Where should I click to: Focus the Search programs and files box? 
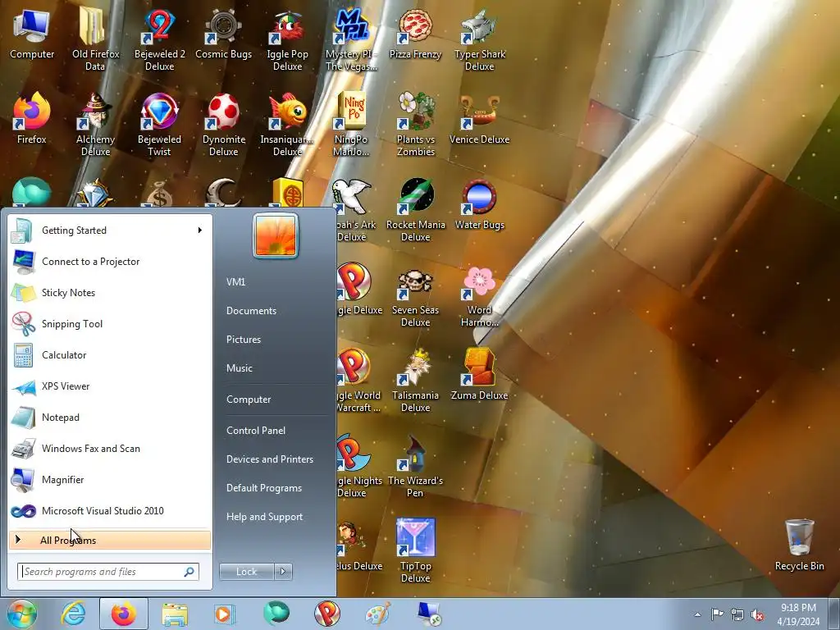coord(107,572)
